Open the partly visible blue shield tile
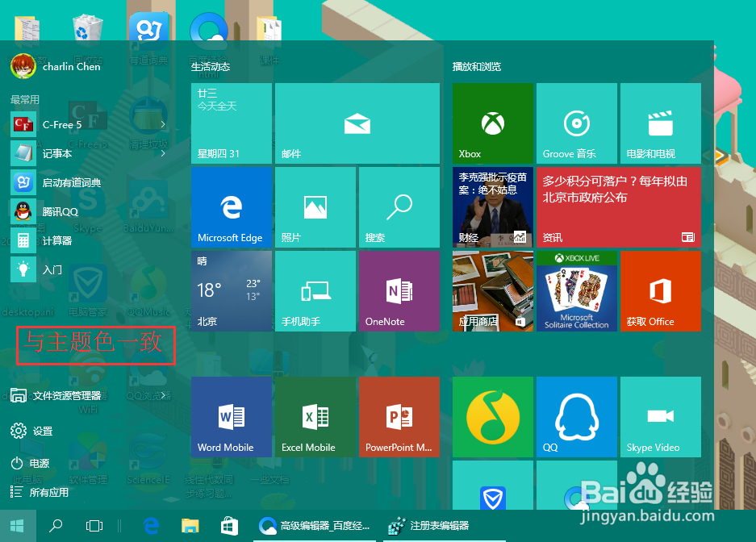The height and width of the screenshot is (542, 756). [x=493, y=486]
